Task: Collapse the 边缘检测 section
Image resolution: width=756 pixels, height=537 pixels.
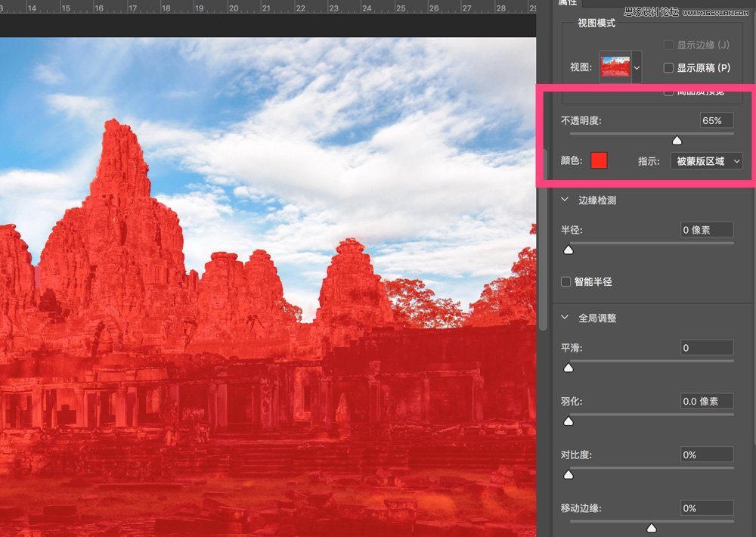Action: tap(564, 199)
